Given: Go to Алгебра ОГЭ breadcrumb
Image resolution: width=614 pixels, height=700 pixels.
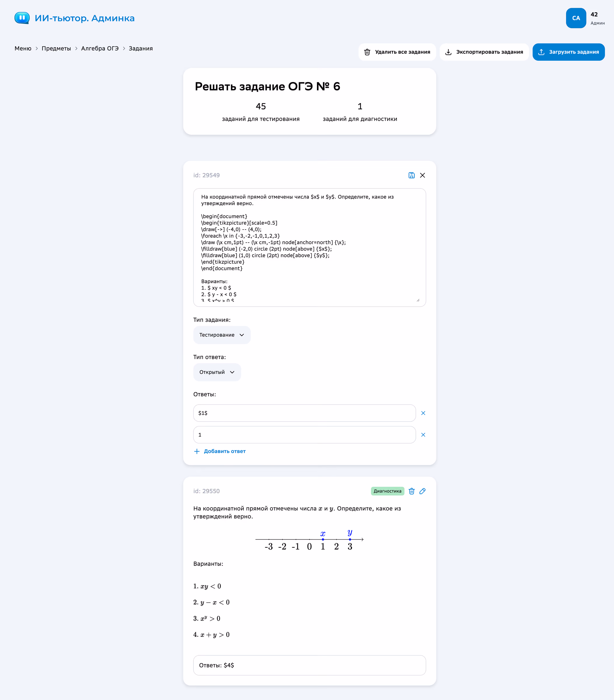Looking at the screenshot, I should pos(100,48).
